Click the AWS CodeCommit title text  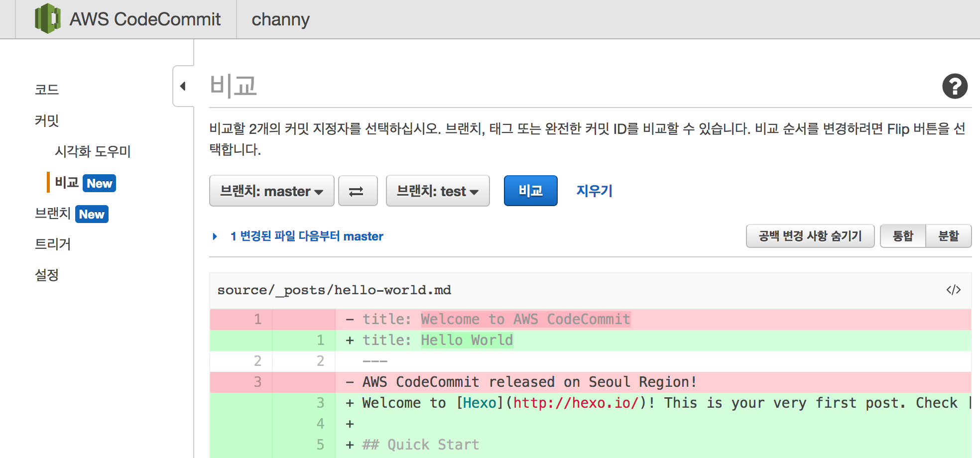point(145,19)
